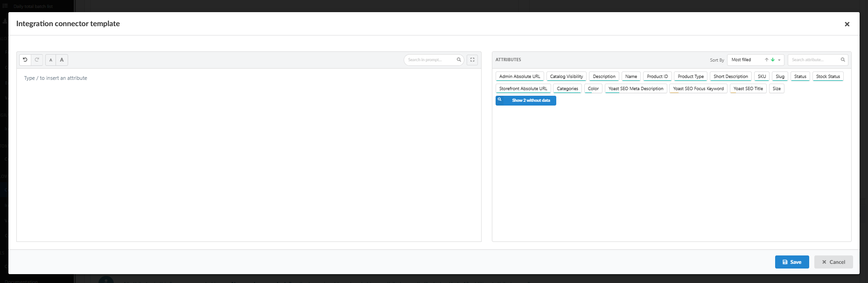868x283 pixels.
Task: Insert the Yoast SEO Focus Keyword attribute
Action: coord(698,89)
